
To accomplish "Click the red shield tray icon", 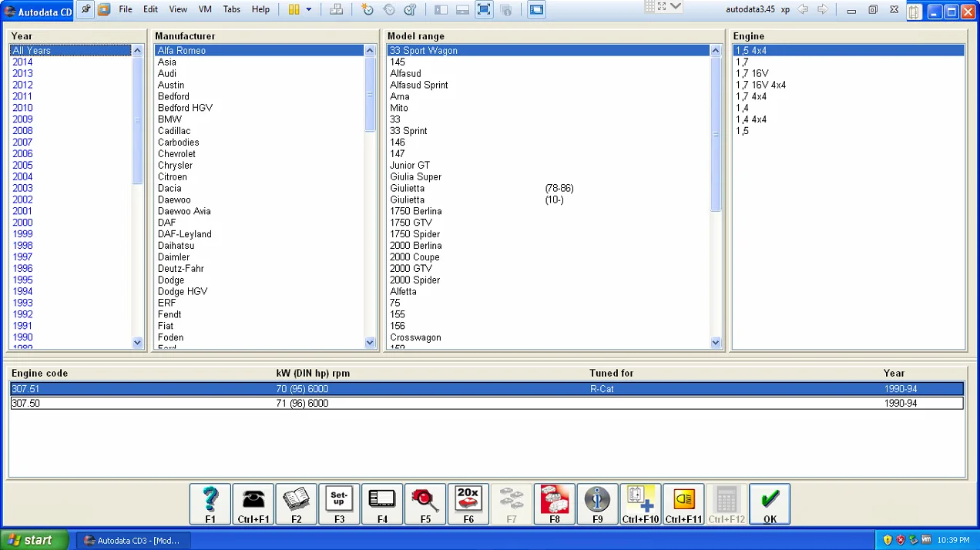I will pyautogui.click(x=900, y=540).
